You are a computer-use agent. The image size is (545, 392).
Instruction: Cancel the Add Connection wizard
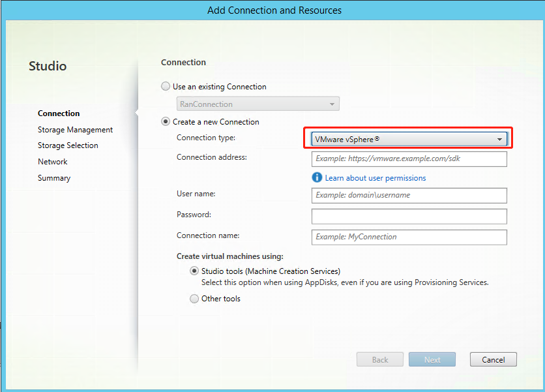493,359
